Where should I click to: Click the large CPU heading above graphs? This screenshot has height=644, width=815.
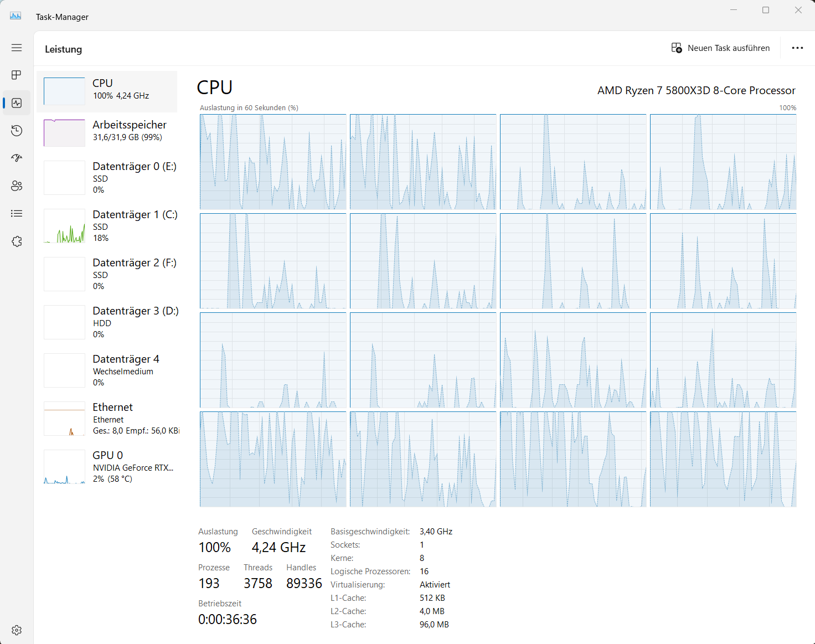click(x=215, y=87)
